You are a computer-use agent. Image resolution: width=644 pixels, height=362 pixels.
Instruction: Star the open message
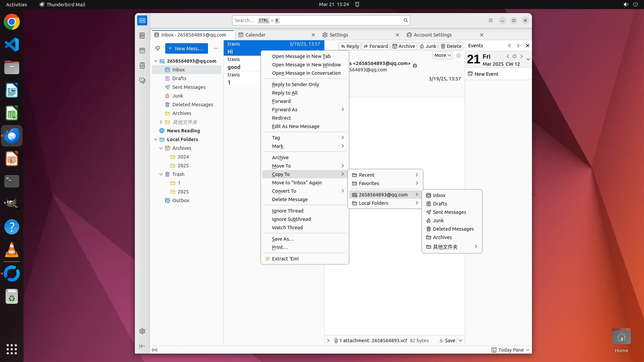click(x=459, y=55)
